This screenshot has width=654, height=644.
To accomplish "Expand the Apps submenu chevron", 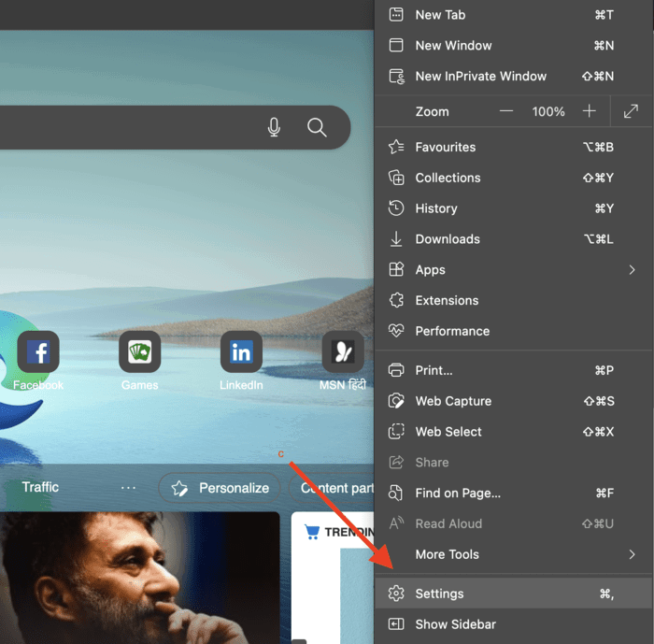I will tap(632, 269).
